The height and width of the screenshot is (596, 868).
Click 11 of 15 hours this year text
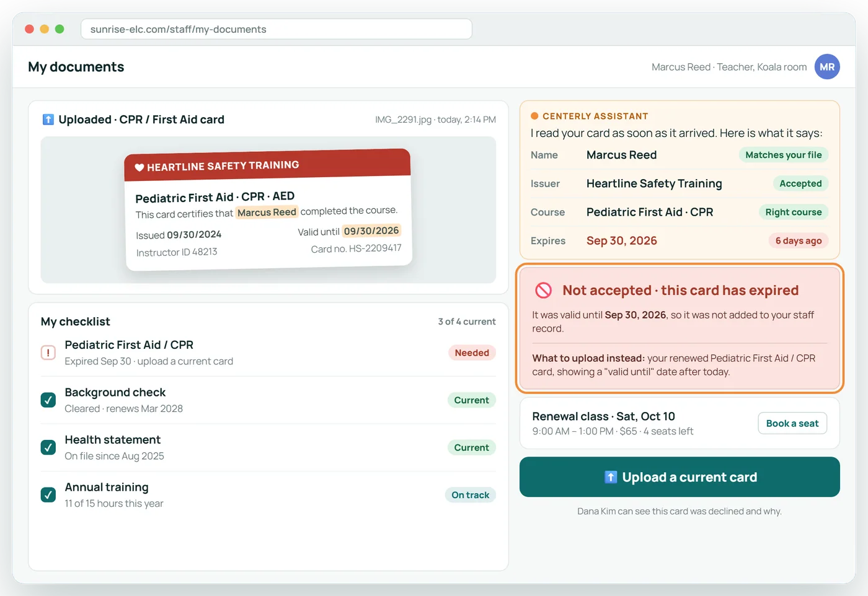(x=114, y=504)
